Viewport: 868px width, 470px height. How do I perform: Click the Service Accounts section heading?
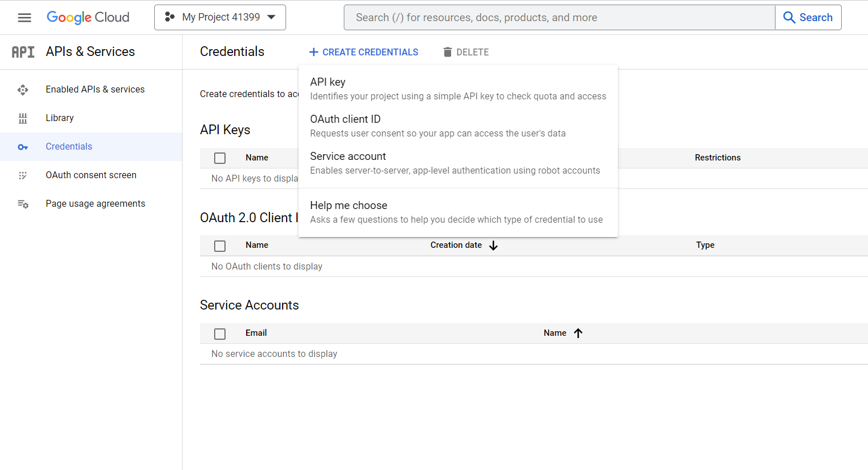pyautogui.click(x=249, y=305)
